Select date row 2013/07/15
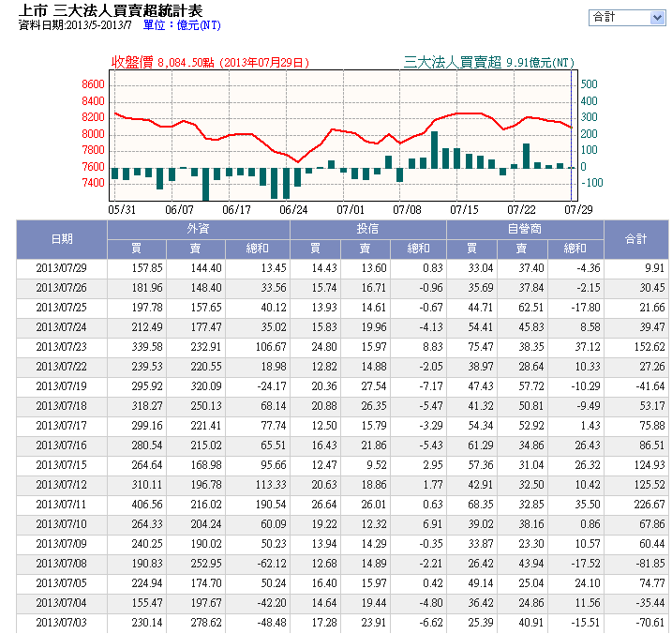 point(61,465)
